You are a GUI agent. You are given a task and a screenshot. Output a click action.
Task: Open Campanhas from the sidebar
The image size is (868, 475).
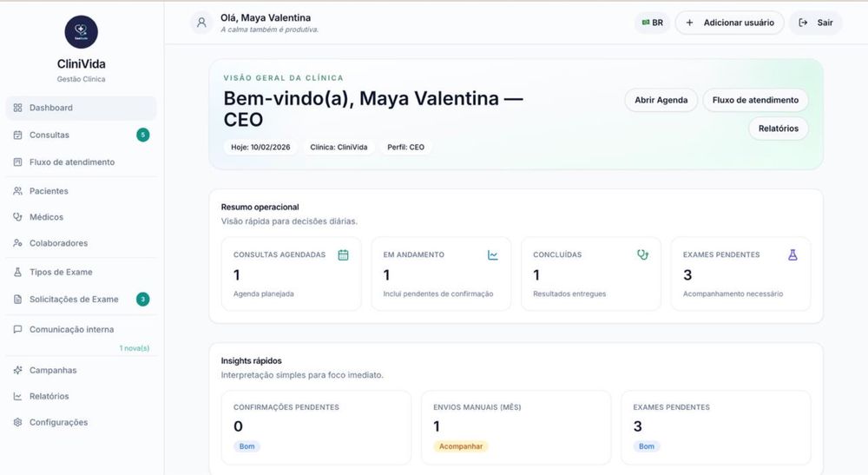pos(82,370)
